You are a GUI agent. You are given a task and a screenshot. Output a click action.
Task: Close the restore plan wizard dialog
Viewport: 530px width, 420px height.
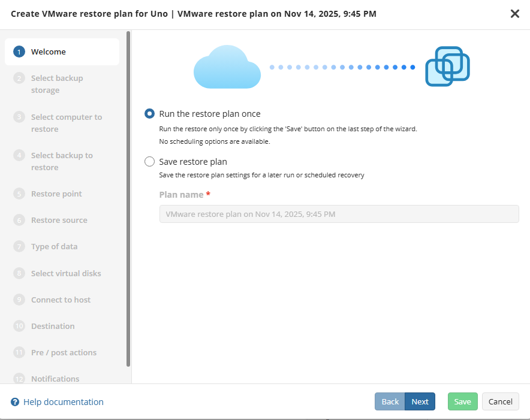tap(514, 14)
